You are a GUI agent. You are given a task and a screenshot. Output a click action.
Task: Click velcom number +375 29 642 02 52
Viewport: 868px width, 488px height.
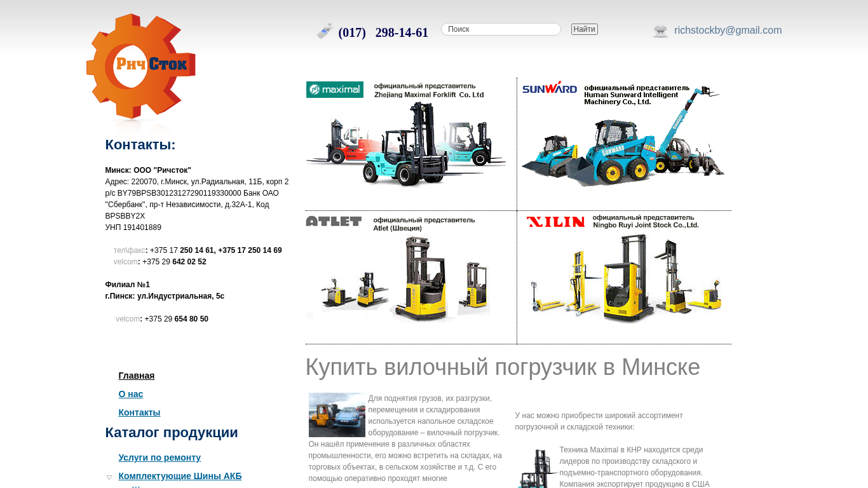coord(174,262)
